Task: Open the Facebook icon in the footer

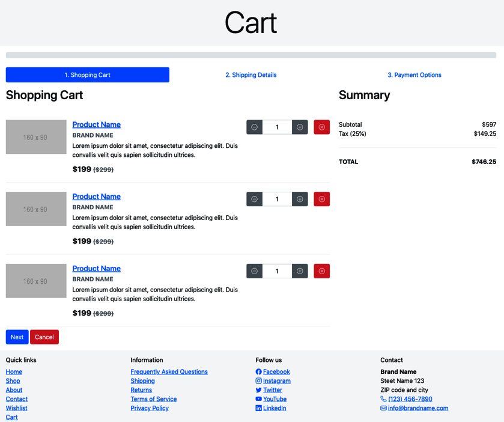Action: [258, 372]
